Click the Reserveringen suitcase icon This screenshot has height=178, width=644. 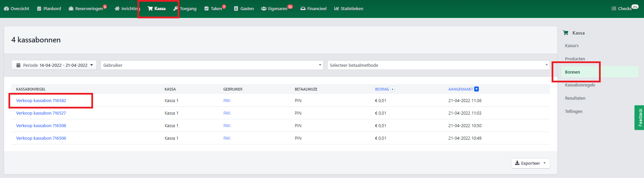[71, 8]
